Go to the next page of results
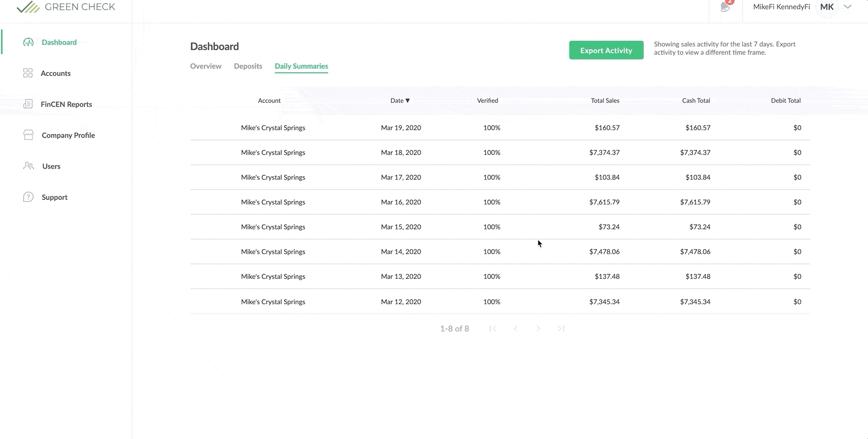Image resolution: width=868 pixels, height=439 pixels. (x=538, y=328)
